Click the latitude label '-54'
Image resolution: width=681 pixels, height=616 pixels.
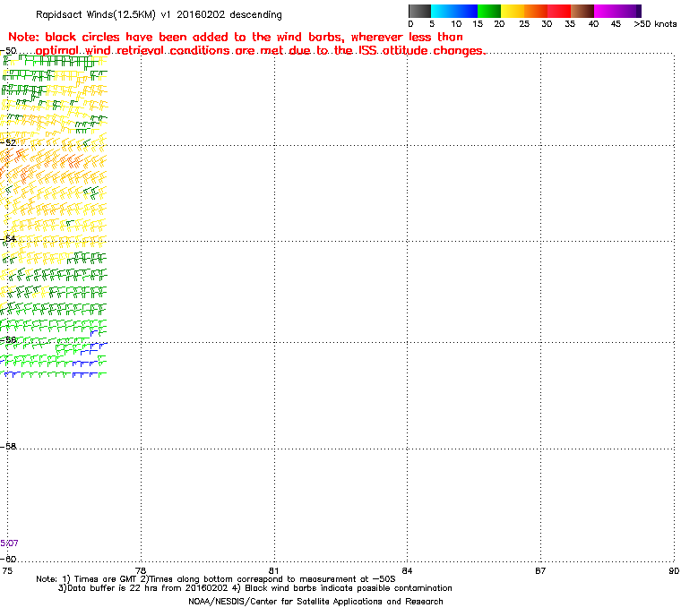[8, 239]
